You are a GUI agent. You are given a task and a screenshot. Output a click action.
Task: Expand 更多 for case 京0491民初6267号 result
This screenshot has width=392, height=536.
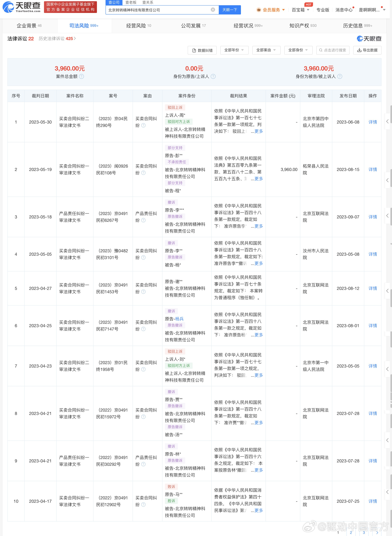tap(259, 226)
